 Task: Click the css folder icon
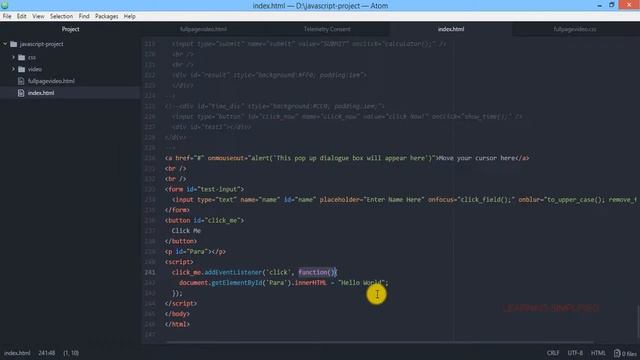(22, 57)
